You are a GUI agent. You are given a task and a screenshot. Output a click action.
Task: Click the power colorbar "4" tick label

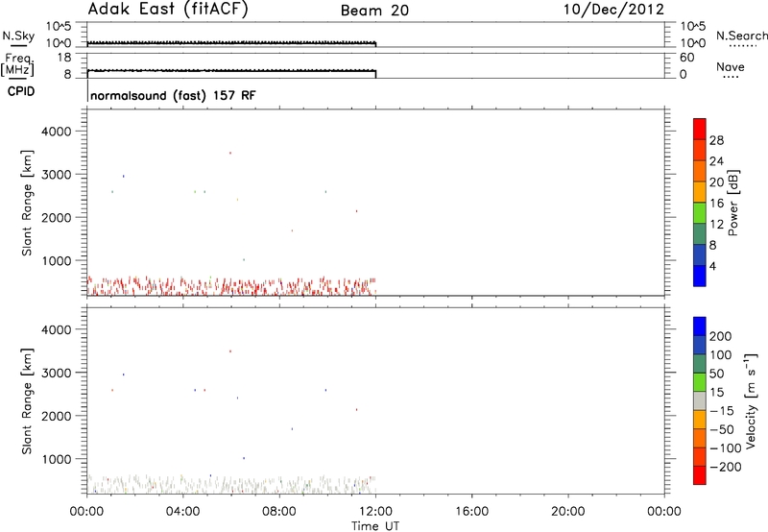pyautogui.click(x=712, y=266)
